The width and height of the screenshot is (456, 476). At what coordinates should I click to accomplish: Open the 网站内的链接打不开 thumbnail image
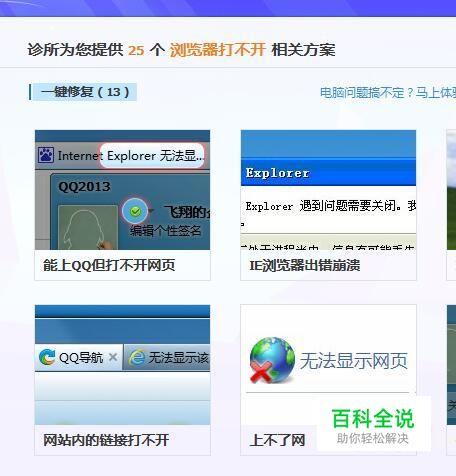(x=122, y=365)
